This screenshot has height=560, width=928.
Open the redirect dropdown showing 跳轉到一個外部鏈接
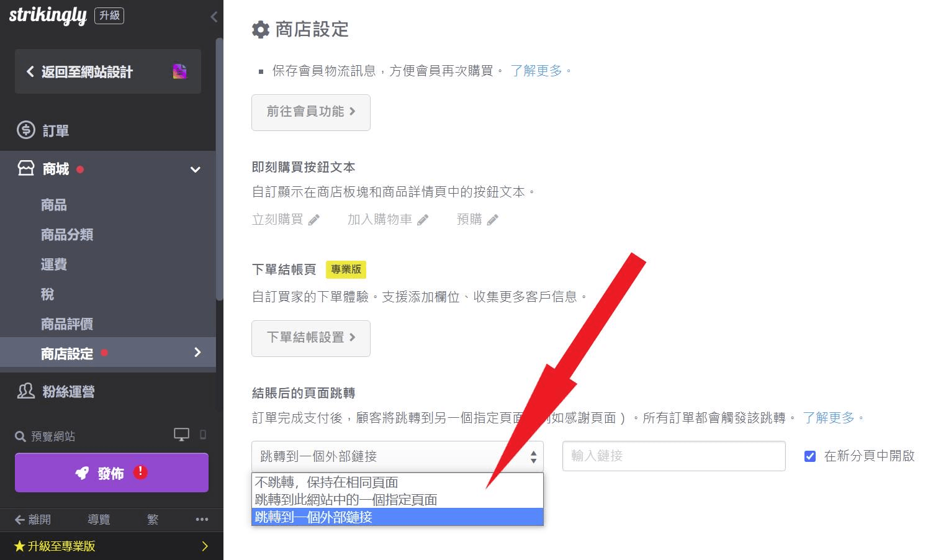(x=397, y=456)
